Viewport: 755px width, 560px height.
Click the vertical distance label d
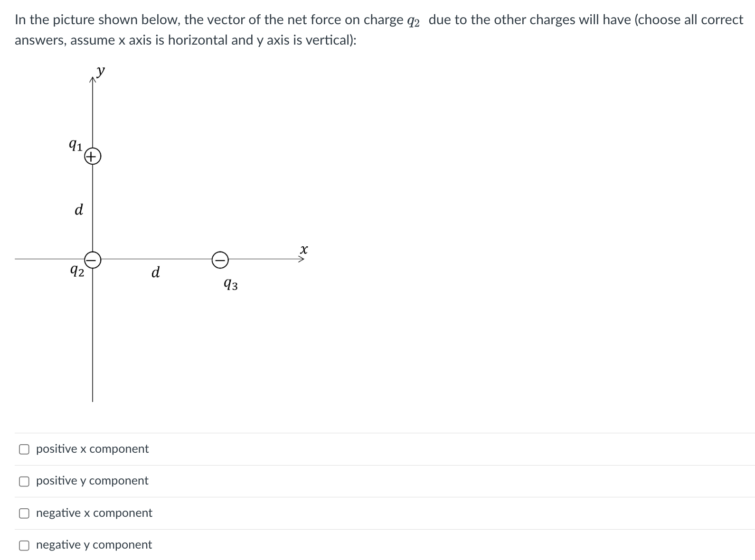click(x=79, y=209)
